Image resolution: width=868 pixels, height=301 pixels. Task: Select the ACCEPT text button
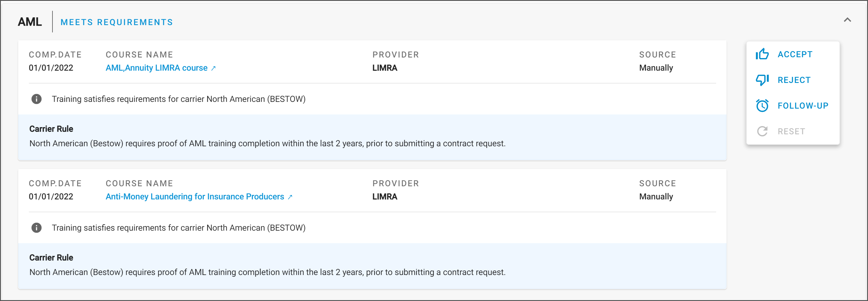point(795,54)
